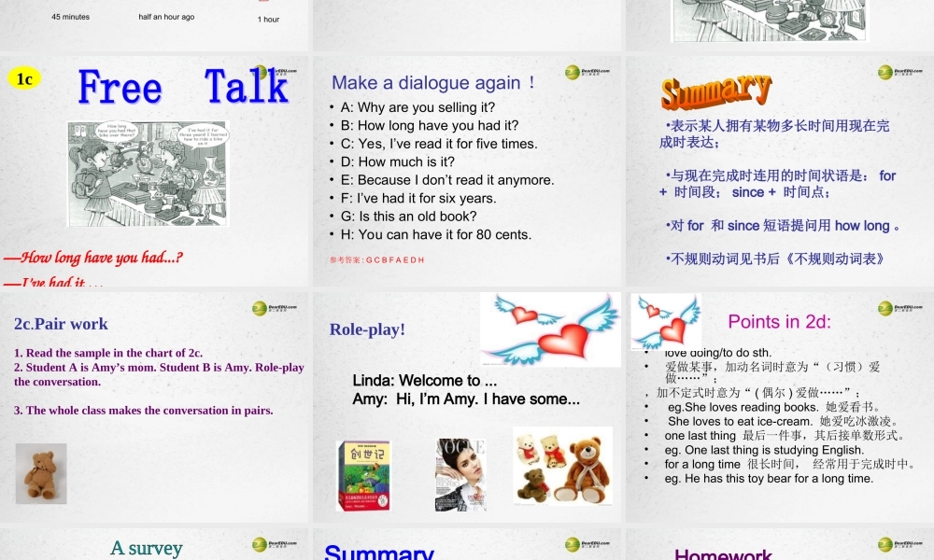Click the red reference answer line 'G C B F A E D H'

tap(377, 259)
